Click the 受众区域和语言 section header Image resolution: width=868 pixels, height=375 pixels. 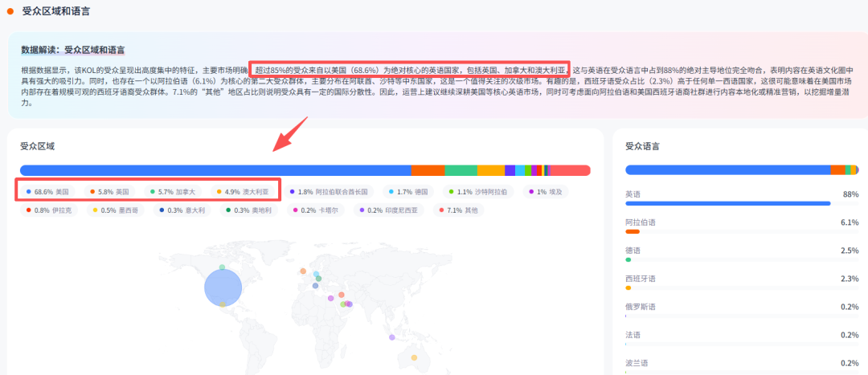click(x=55, y=10)
